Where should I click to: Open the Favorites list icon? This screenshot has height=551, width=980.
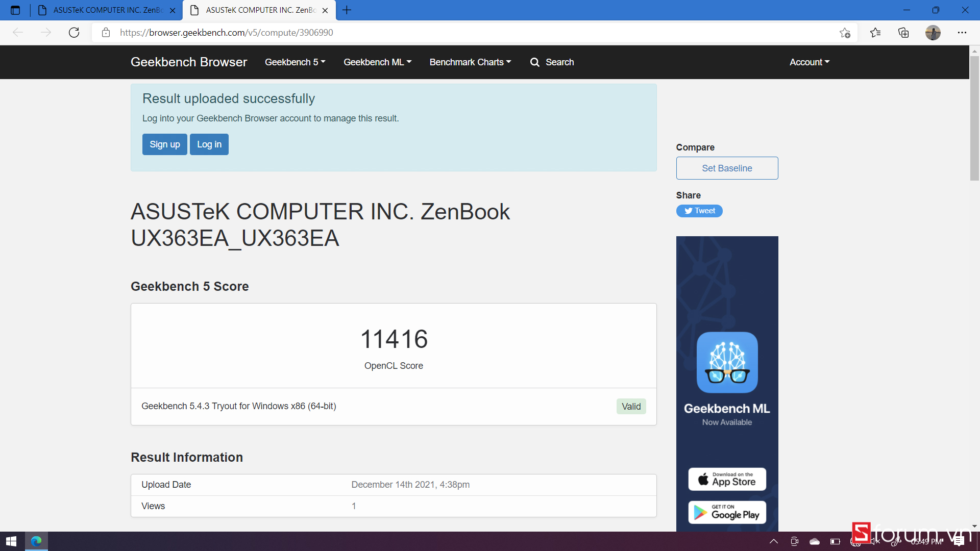coord(875,33)
